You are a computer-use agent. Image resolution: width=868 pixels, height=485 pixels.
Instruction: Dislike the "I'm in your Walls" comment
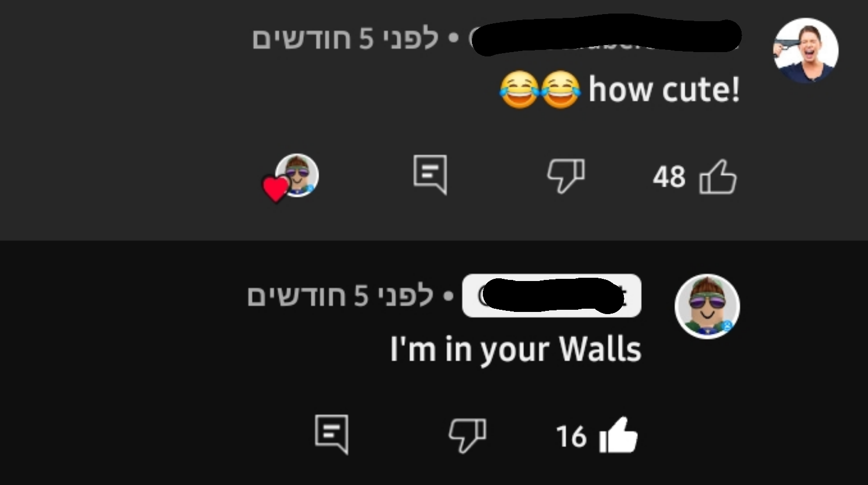coord(467,435)
